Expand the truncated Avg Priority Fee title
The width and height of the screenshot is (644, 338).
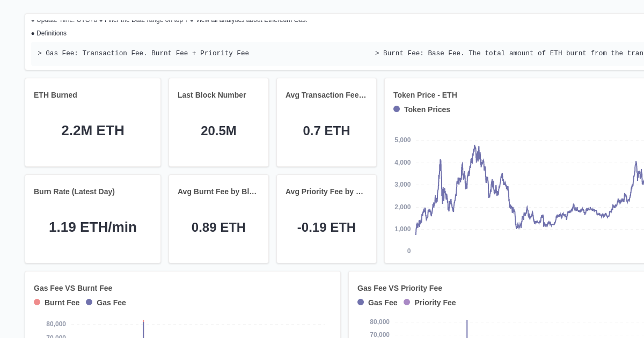click(325, 192)
